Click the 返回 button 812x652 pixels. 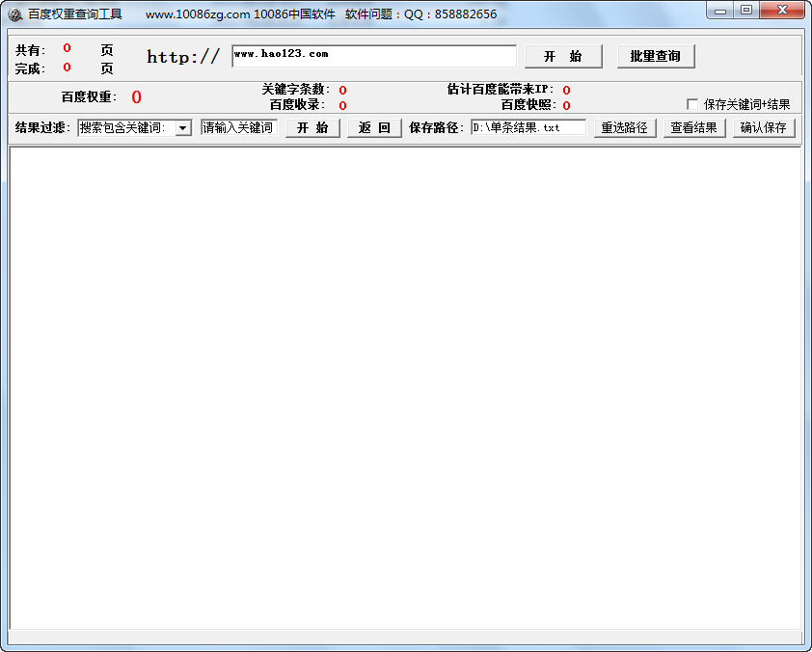coord(374,128)
